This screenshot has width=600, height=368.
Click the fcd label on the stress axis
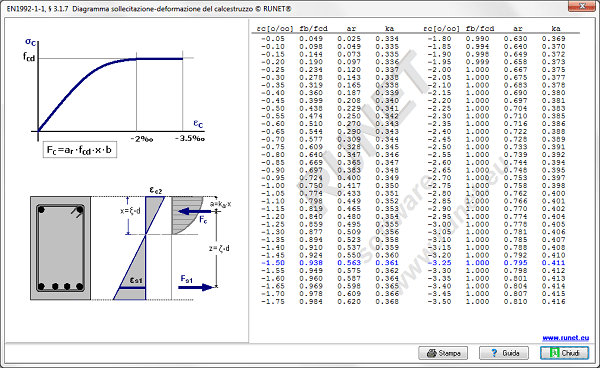29,57
